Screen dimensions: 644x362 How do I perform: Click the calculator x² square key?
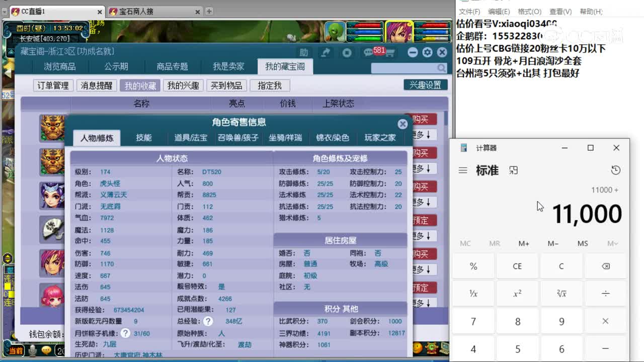[517, 294]
